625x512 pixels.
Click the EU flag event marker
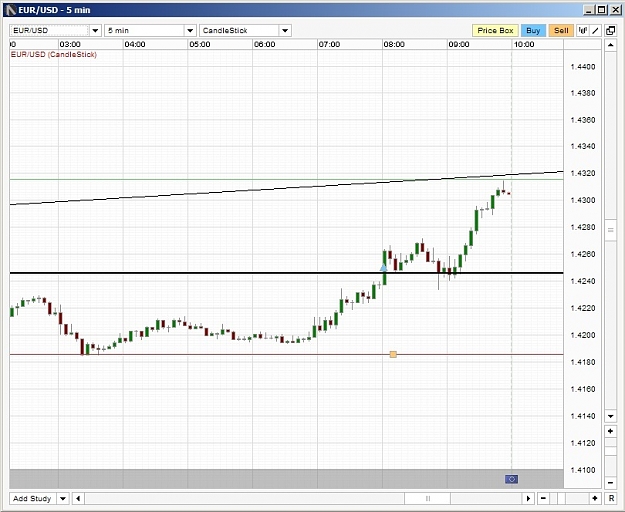point(511,479)
